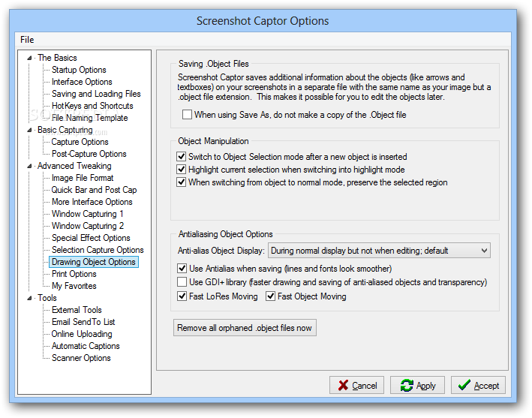Open Selection Capture Options page

pyautogui.click(x=98, y=250)
